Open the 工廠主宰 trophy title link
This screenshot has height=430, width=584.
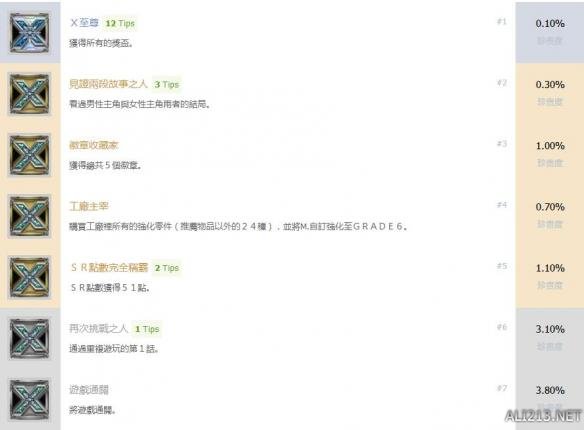point(89,206)
